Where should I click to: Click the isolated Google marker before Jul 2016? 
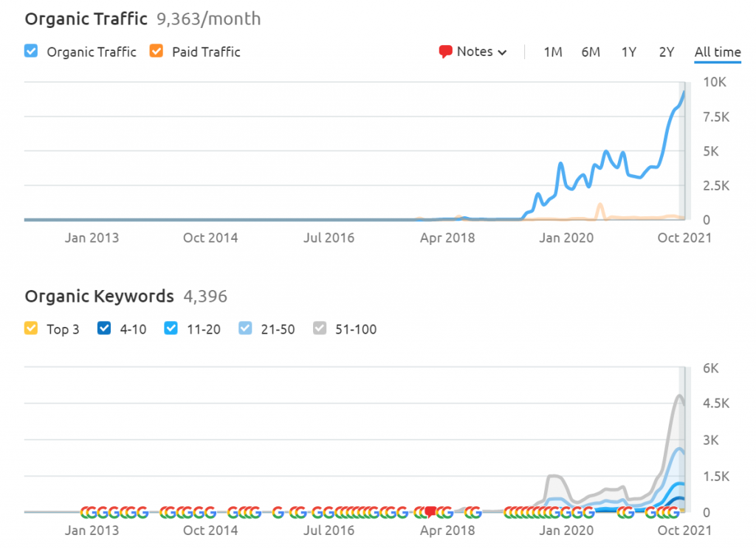[278, 512]
